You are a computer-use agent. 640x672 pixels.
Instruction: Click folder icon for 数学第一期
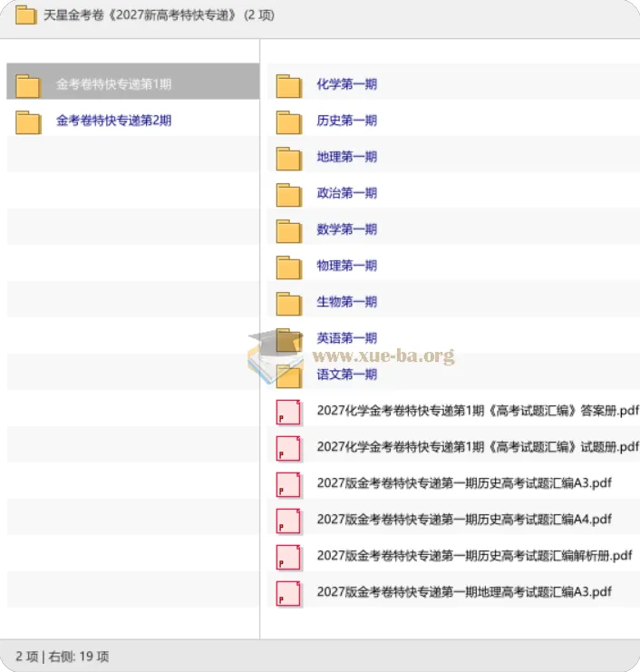(x=289, y=231)
